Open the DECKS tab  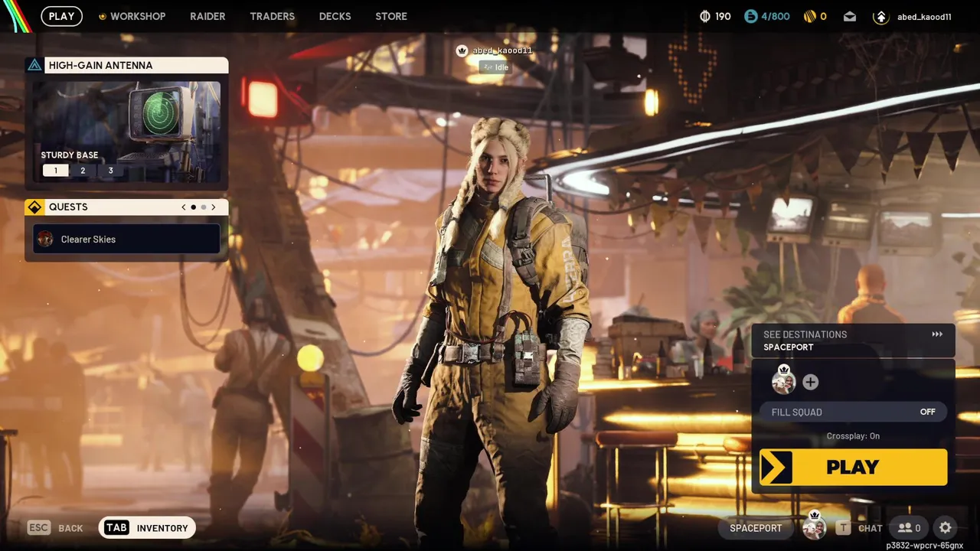coord(335,16)
